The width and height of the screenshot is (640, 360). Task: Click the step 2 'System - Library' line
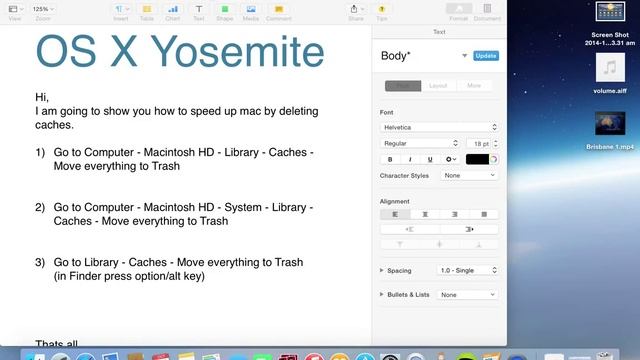pyautogui.click(x=183, y=207)
